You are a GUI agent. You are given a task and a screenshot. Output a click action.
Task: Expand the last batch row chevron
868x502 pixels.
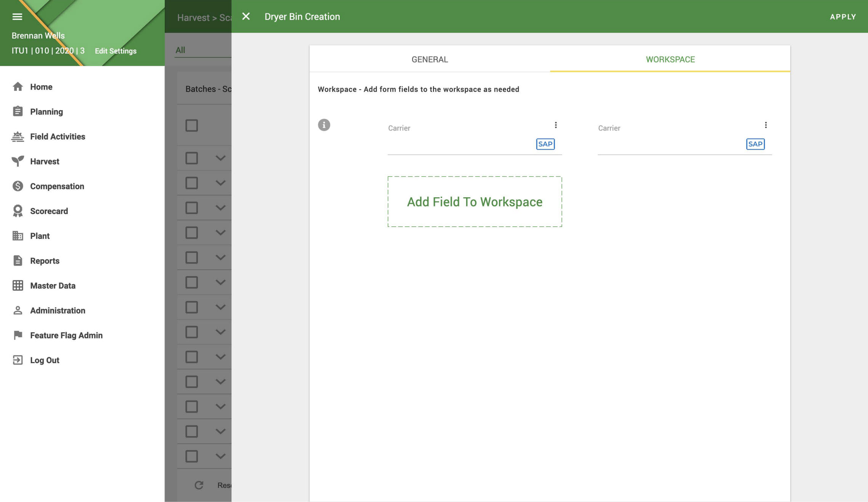220,456
